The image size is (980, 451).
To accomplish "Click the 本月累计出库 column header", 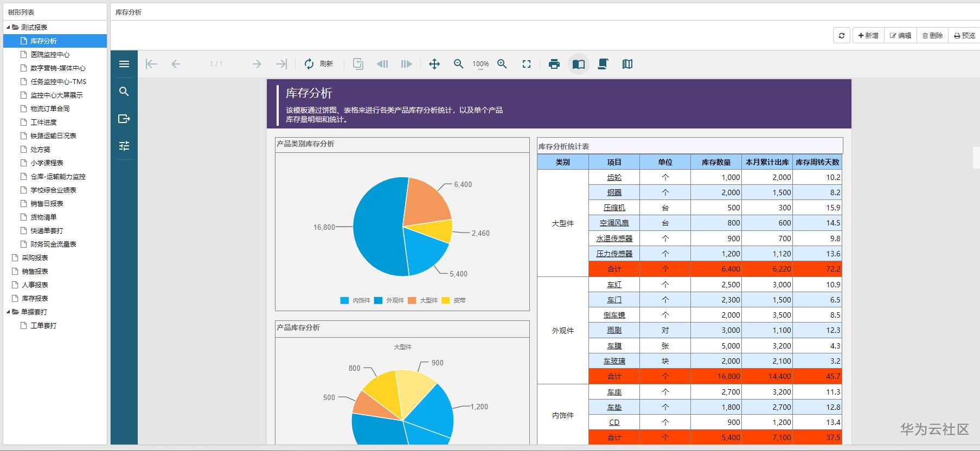I will pyautogui.click(x=767, y=162).
